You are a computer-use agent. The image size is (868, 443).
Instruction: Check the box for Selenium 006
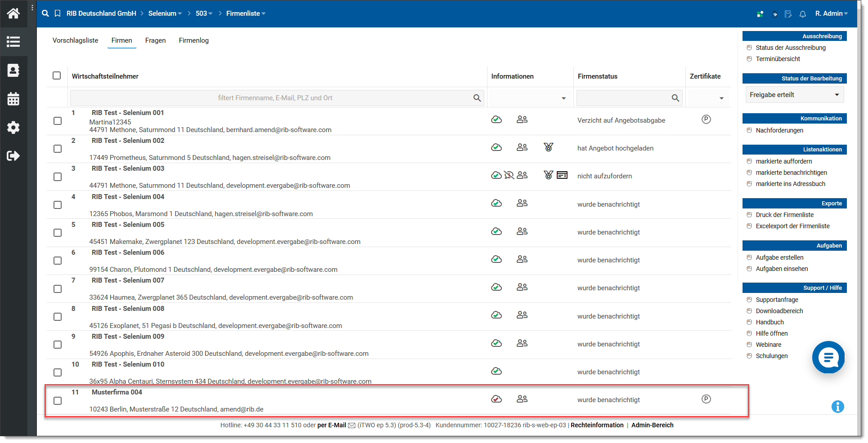[58, 261]
